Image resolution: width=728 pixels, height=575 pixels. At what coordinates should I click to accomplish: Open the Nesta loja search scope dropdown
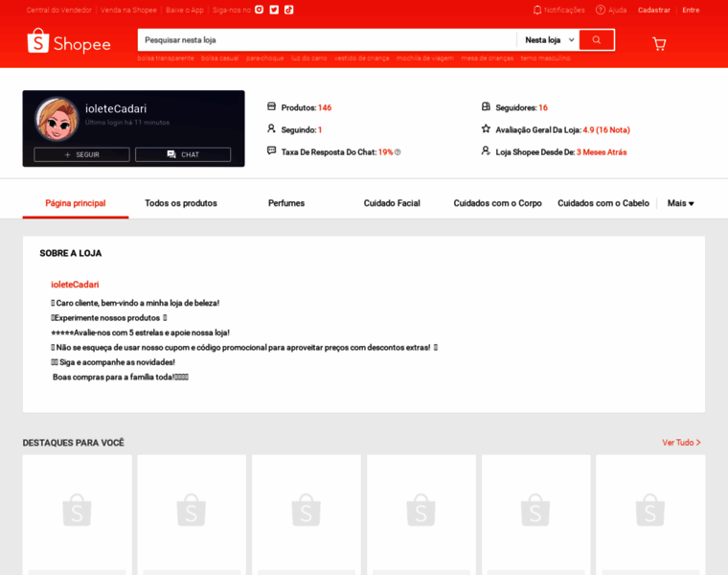549,40
